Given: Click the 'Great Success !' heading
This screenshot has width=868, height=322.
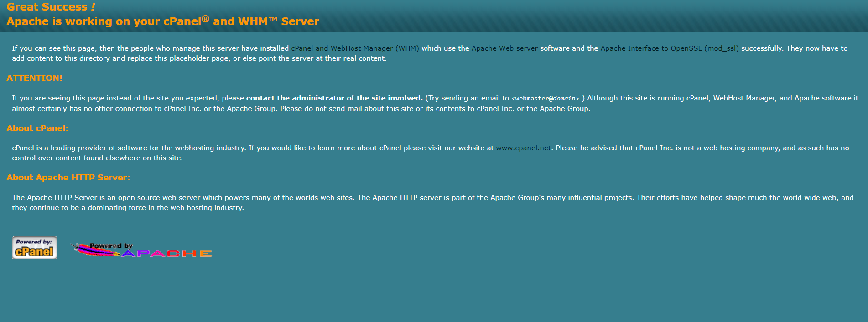Looking at the screenshot, I should [51, 7].
